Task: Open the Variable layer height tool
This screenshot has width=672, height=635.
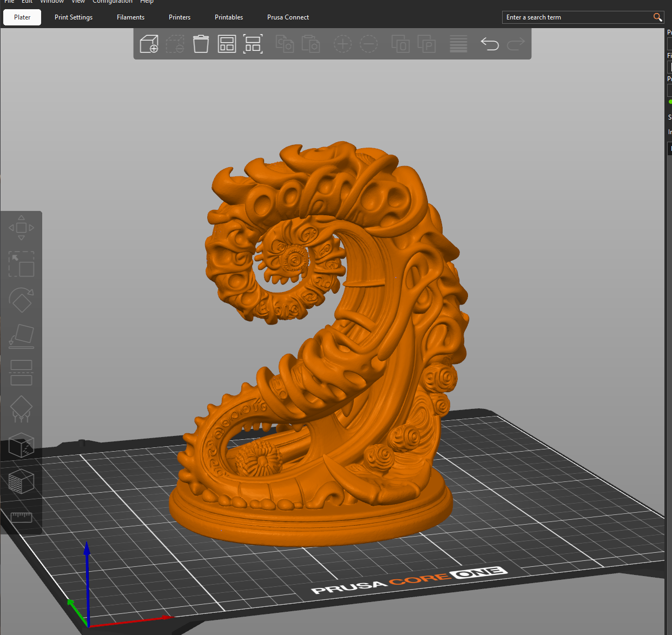Action: [x=458, y=44]
